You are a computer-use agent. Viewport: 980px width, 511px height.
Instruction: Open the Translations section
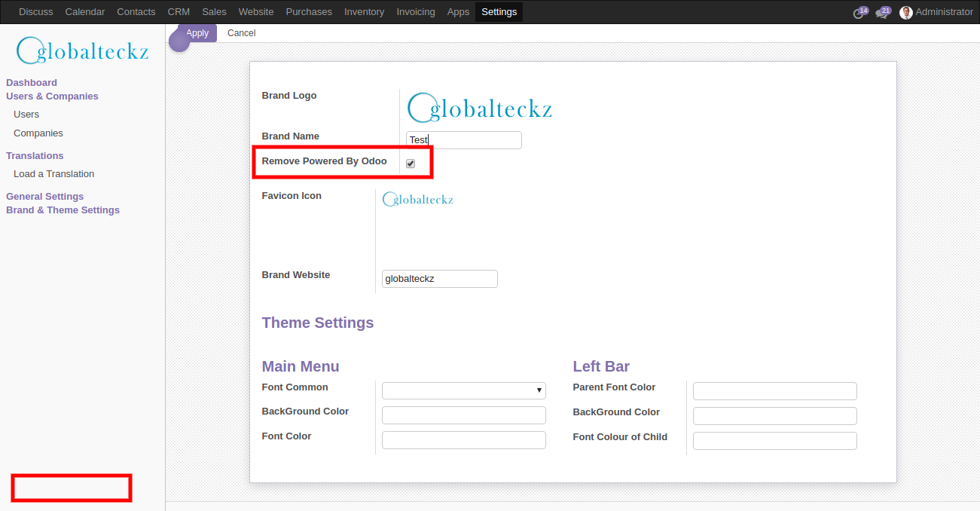35,156
